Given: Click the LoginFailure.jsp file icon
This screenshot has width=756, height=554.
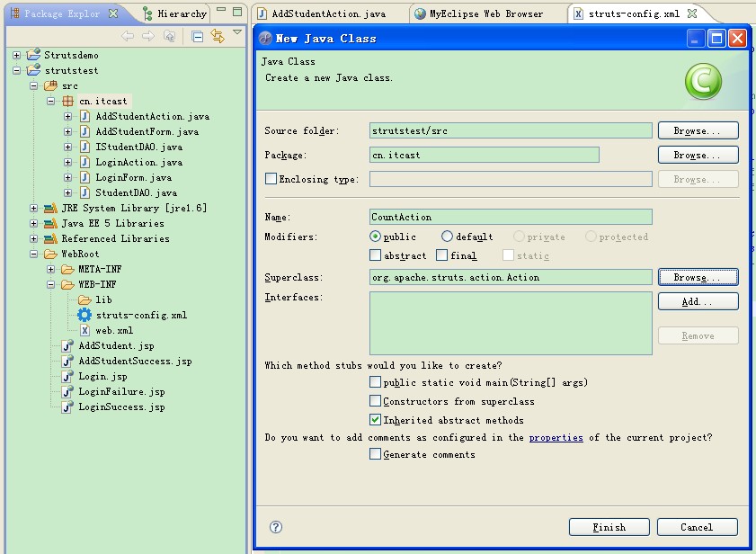Looking at the screenshot, I should tap(67, 391).
